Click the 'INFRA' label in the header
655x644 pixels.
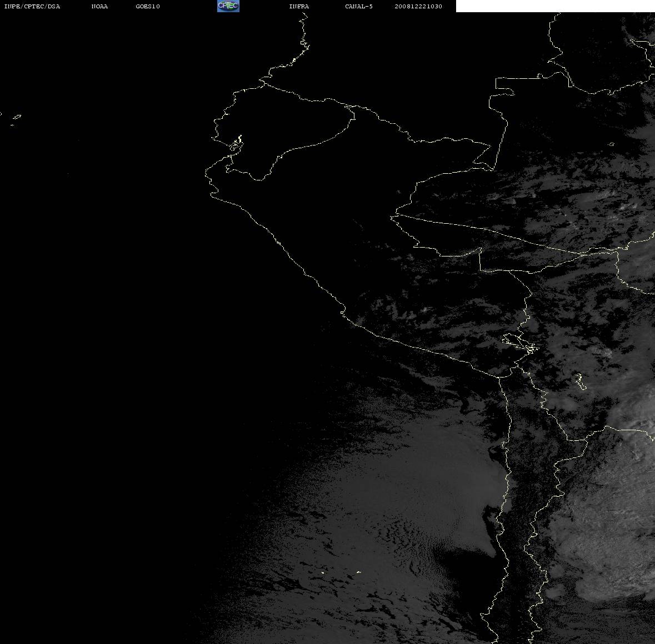pyautogui.click(x=299, y=6)
